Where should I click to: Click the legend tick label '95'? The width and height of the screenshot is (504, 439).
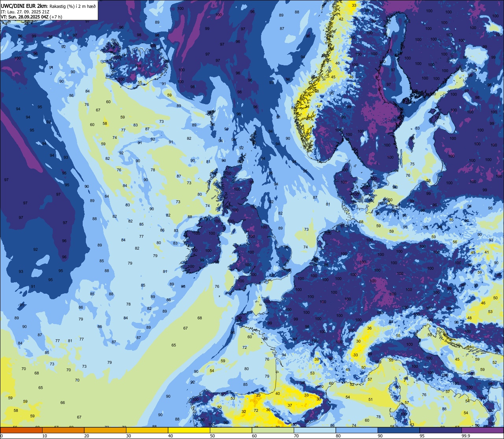pyautogui.click(x=422, y=436)
